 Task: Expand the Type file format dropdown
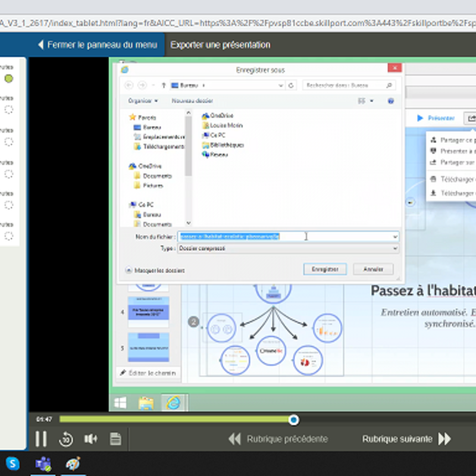395,249
